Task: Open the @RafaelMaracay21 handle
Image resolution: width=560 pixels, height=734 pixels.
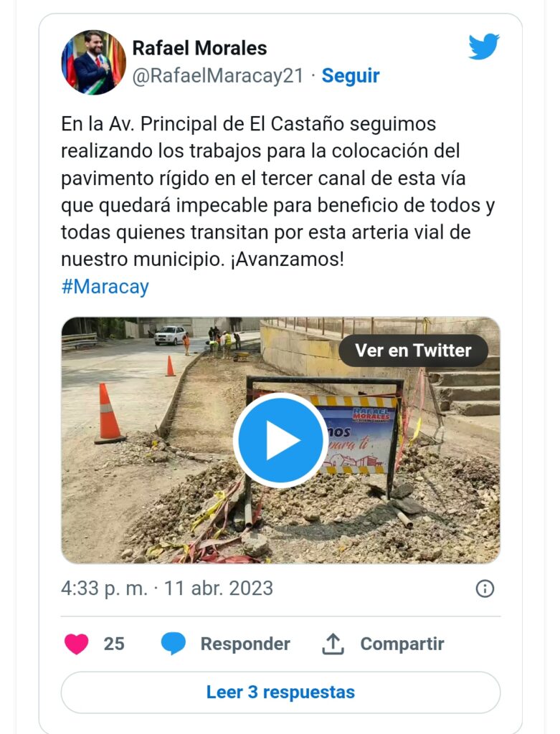Action: (218, 76)
